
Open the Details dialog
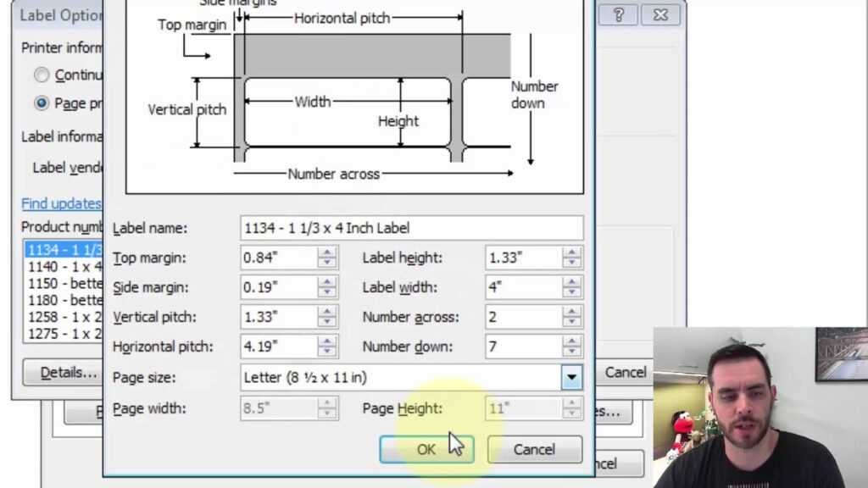(x=63, y=372)
